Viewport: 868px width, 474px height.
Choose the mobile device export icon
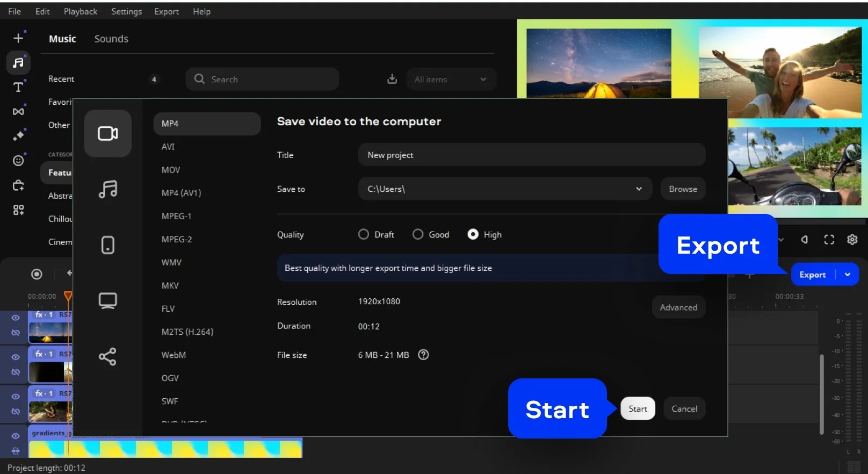[x=107, y=245]
